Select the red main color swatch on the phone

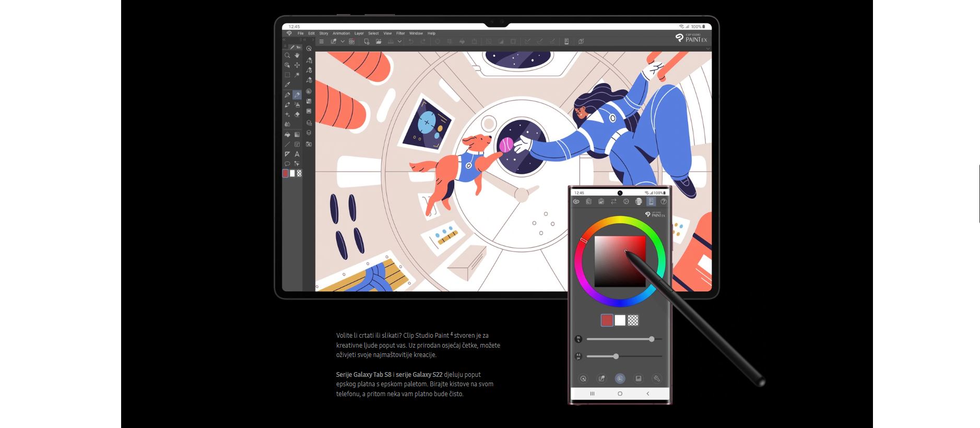607,320
